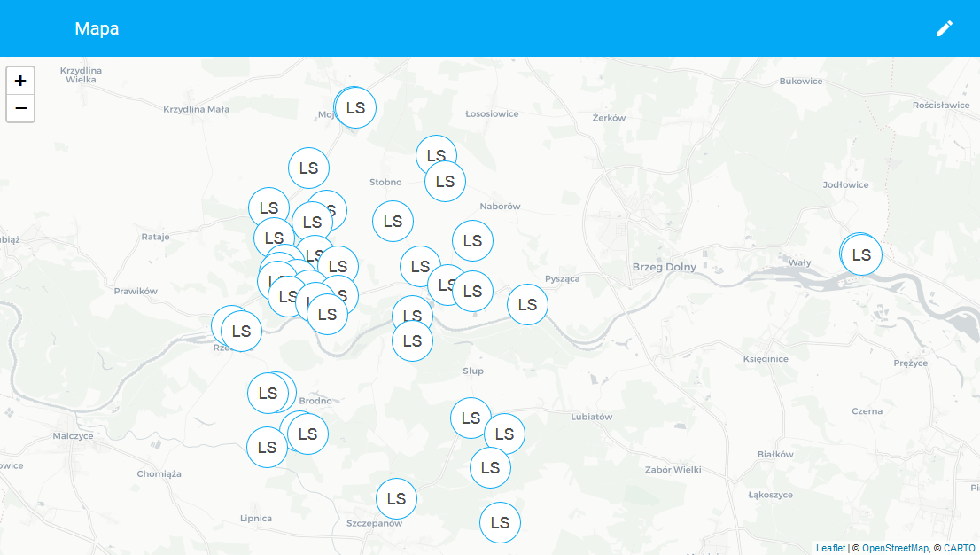Click the Mapa page title
This screenshot has width=980, height=555.
click(97, 28)
